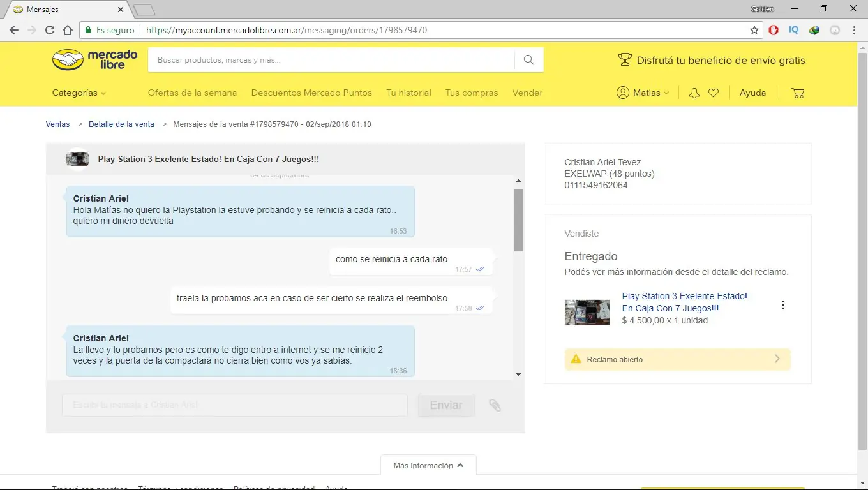
Task: Open Chrome's three-dot menu
Action: [854, 30]
